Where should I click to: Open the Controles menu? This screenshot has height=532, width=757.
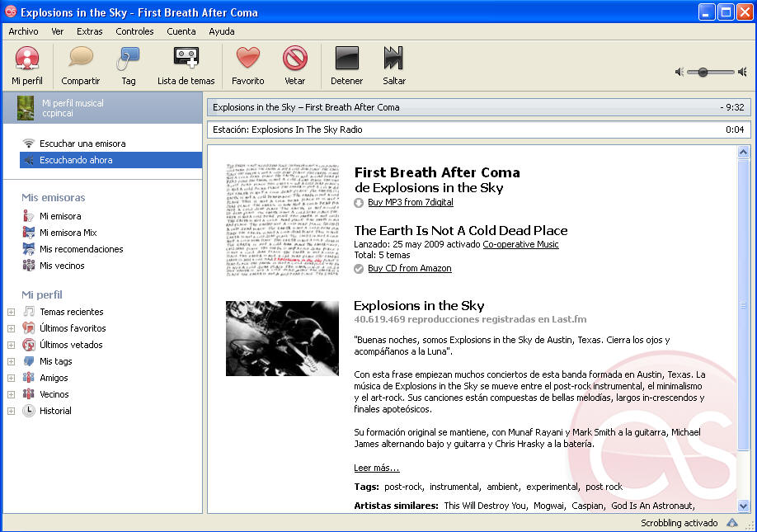134,31
